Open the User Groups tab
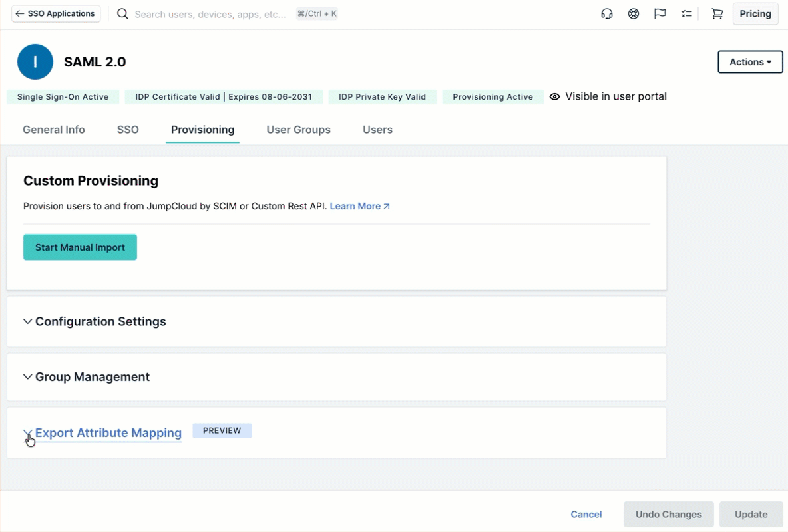 299,130
